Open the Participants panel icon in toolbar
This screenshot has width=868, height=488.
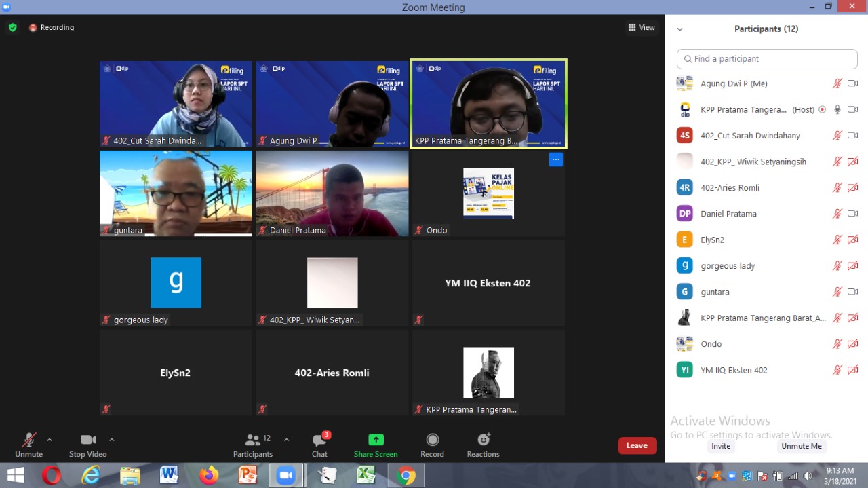253,440
